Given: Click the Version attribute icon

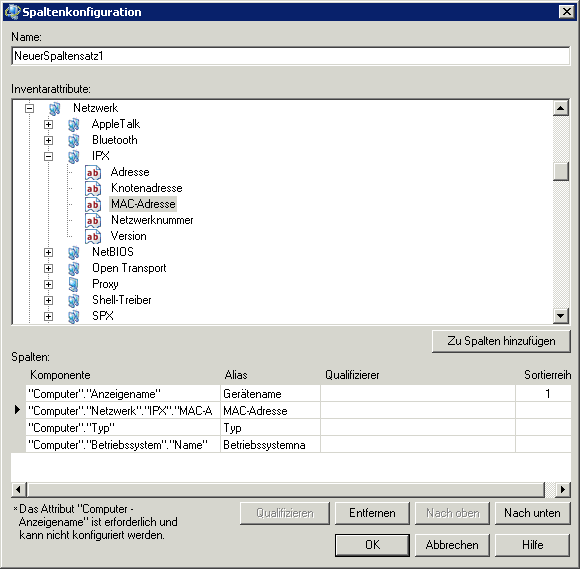Looking at the screenshot, I should click(x=93, y=236).
